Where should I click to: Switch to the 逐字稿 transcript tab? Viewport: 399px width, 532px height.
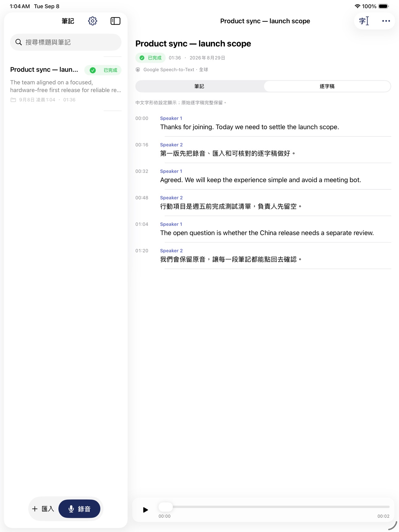coord(327,86)
